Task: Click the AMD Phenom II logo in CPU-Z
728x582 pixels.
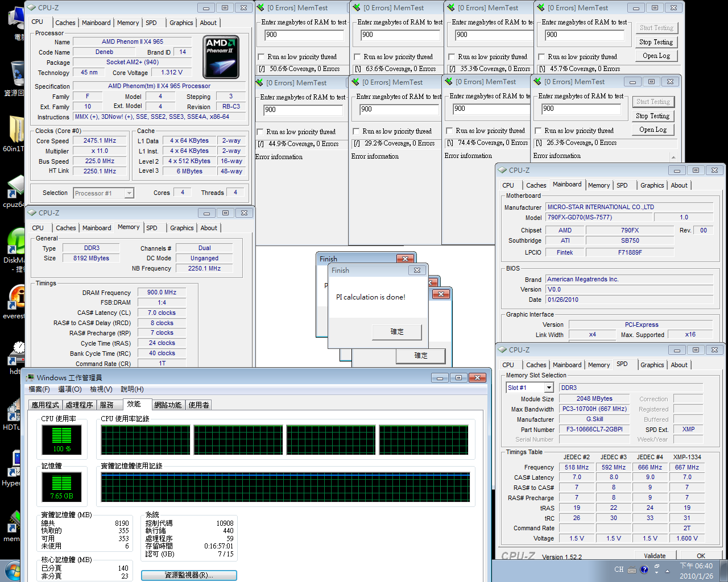Action: 221,57
